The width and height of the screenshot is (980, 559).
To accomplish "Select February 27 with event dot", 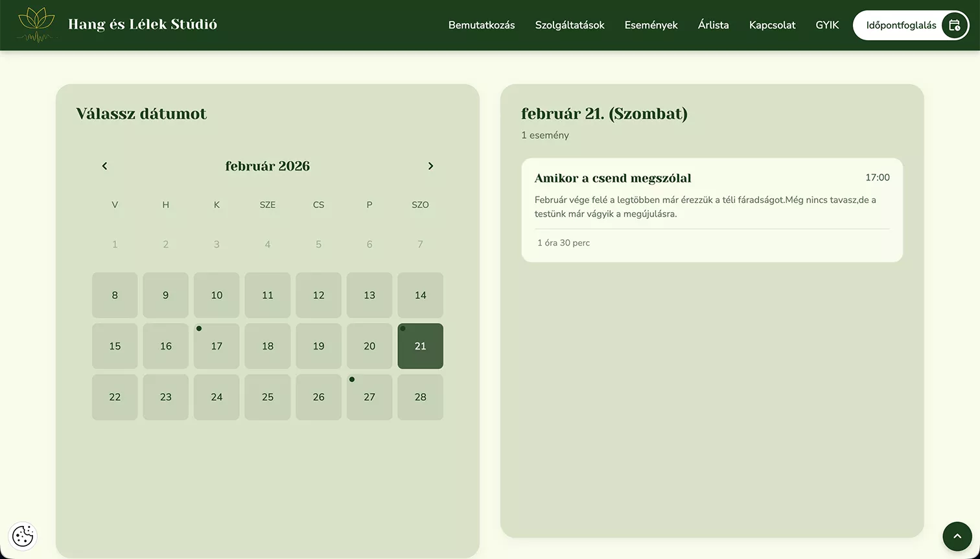I will coord(369,397).
